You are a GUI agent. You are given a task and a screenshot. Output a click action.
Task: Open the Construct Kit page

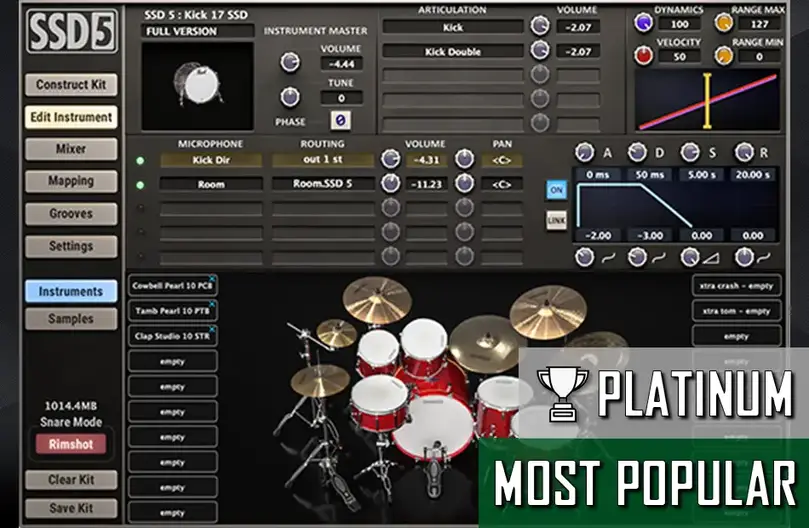click(71, 85)
